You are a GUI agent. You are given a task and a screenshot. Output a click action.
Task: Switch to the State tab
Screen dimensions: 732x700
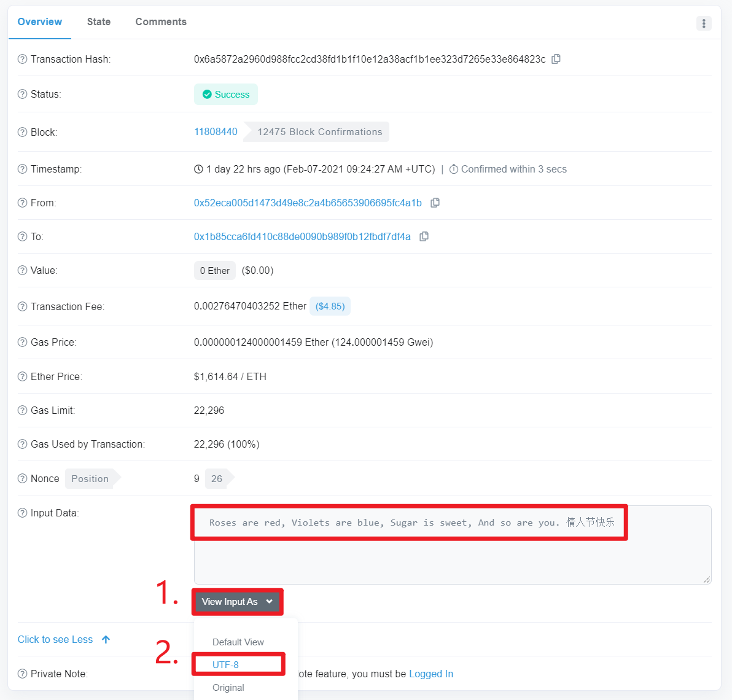click(x=99, y=21)
